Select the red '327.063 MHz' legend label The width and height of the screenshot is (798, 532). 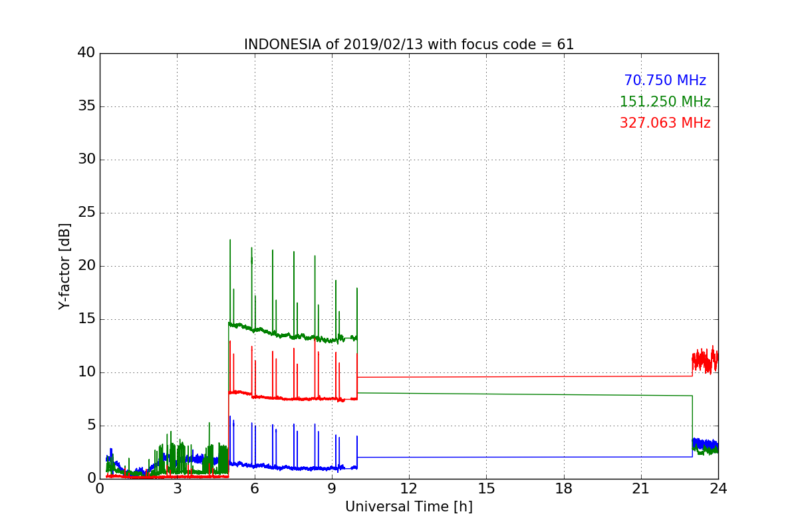[x=665, y=123]
